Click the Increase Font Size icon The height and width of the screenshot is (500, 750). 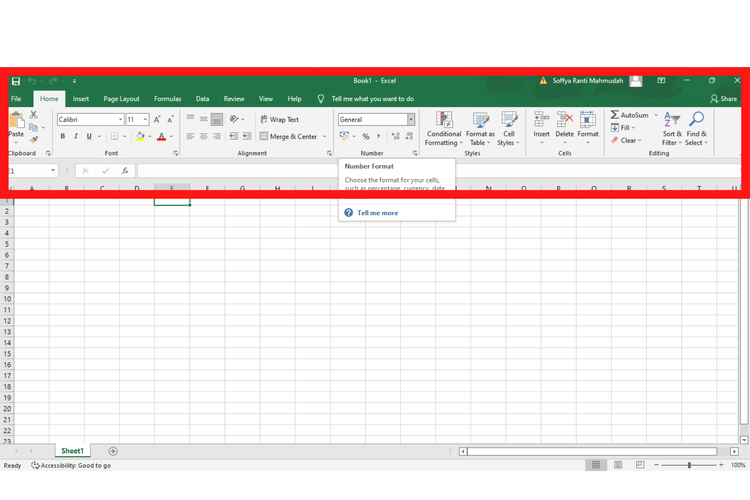tap(157, 119)
